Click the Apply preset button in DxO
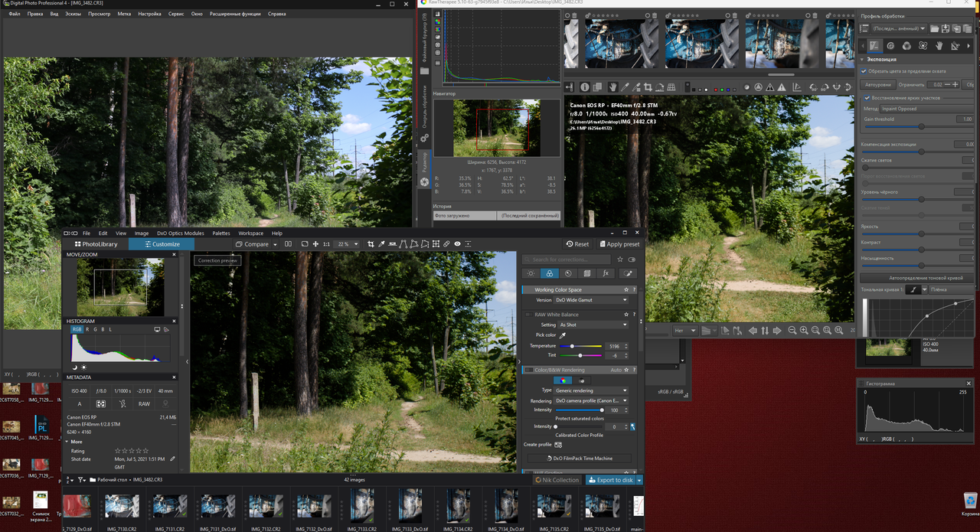 [619, 244]
